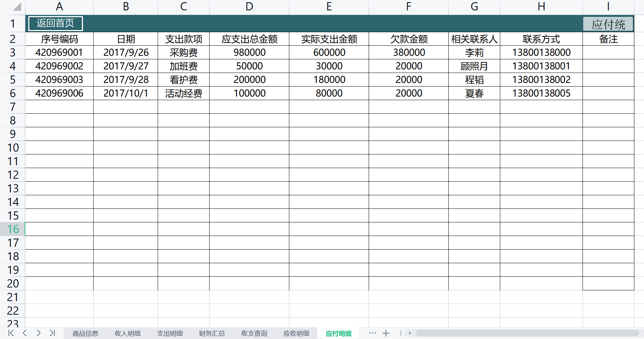This screenshot has height=339, width=644.
Task: Click the 应付统计 button at top right
Action: click(608, 24)
